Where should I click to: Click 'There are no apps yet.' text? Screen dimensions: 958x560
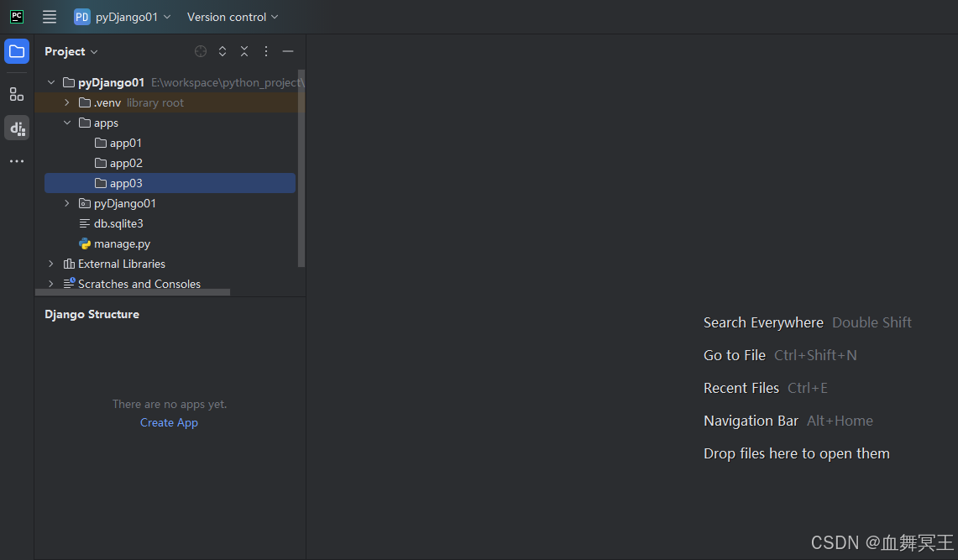(x=170, y=405)
